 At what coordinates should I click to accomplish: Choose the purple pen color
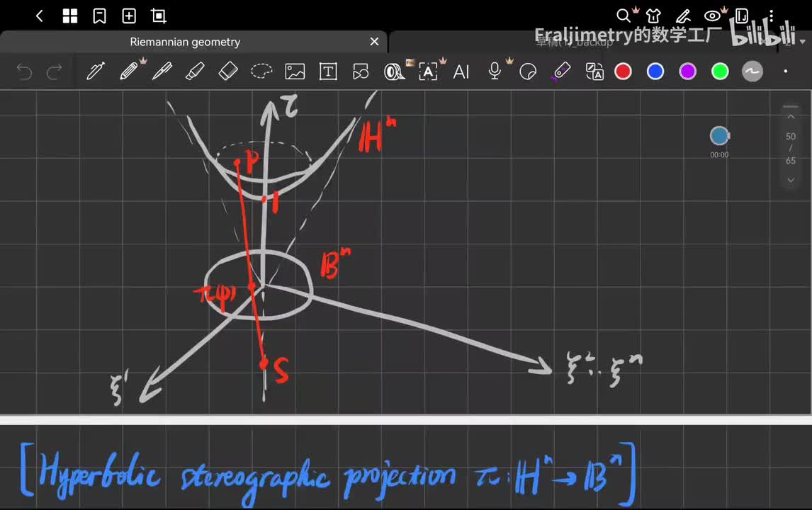coord(688,72)
